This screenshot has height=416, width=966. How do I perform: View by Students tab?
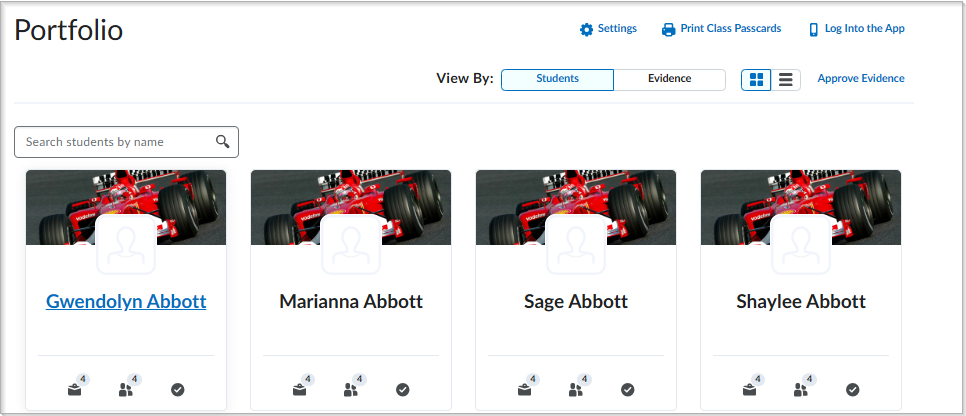point(558,80)
